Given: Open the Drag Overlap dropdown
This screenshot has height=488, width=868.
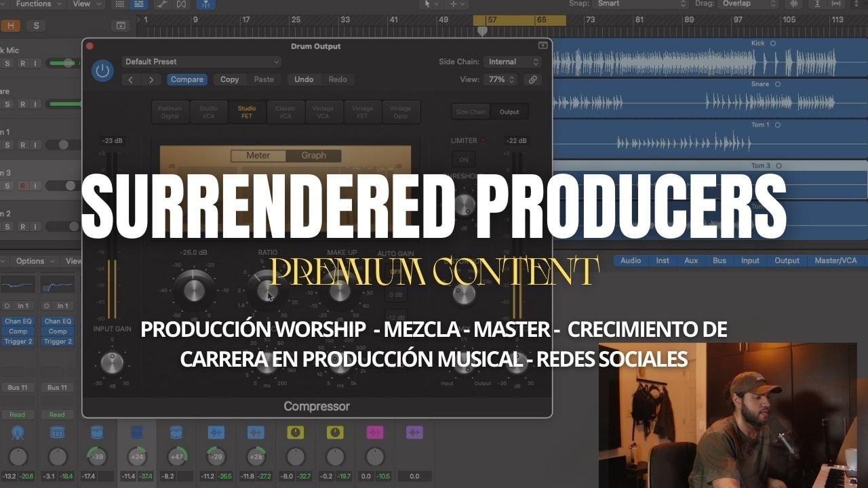Looking at the screenshot, I should click(748, 4).
